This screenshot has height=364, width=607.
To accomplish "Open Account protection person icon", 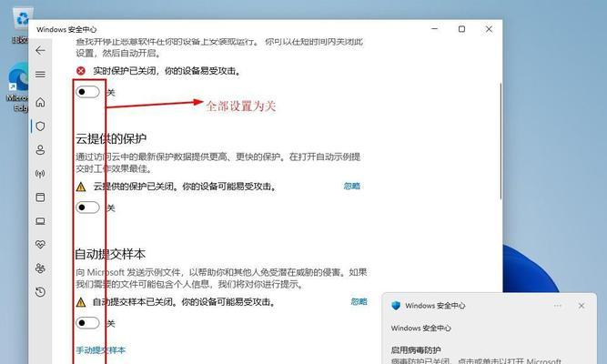I will coord(40,150).
